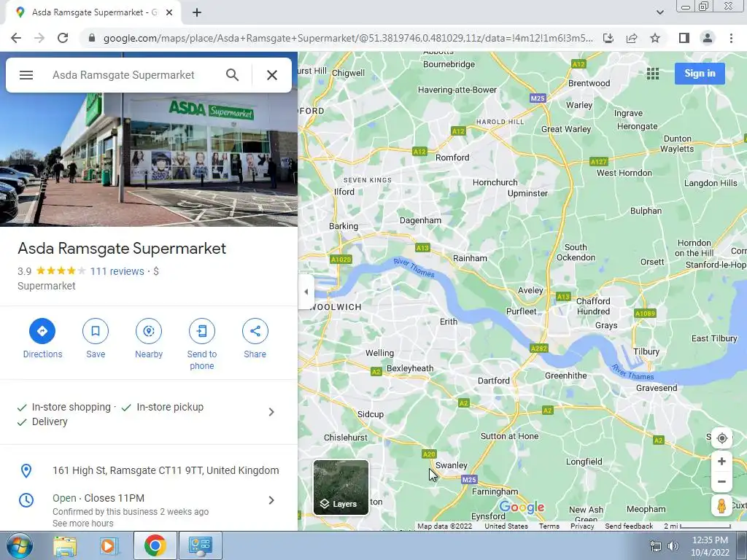The height and width of the screenshot is (560, 747).
Task: Click Send feedback link
Action: click(629, 526)
